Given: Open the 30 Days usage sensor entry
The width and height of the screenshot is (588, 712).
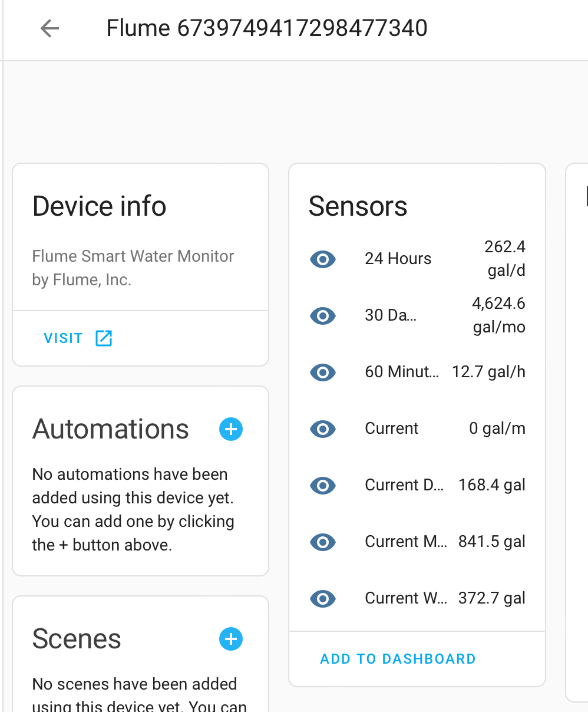Looking at the screenshot, I should 391,315.
